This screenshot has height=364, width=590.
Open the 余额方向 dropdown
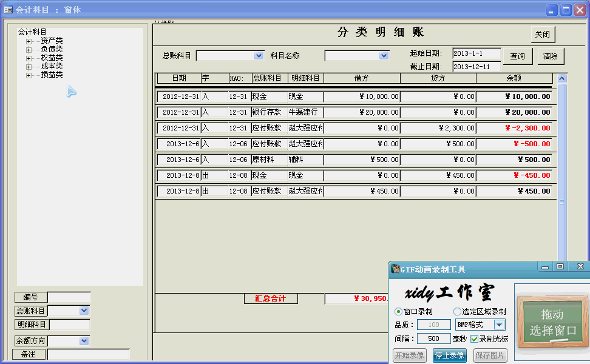pyautogui.click(x=84, y=341)
